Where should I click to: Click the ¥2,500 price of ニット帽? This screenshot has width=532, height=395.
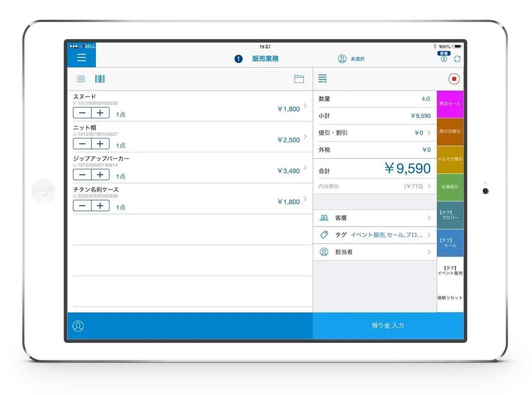click(x=289, y=140)
